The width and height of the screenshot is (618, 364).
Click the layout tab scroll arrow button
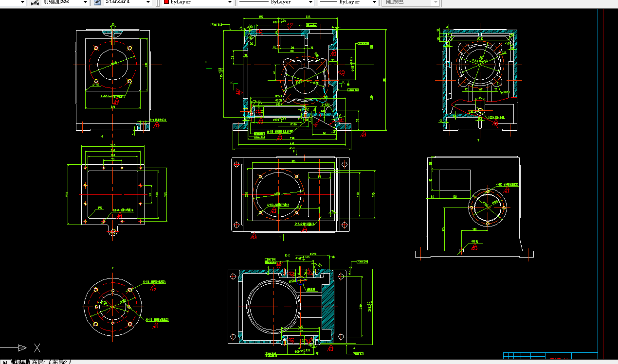(5, 362)
